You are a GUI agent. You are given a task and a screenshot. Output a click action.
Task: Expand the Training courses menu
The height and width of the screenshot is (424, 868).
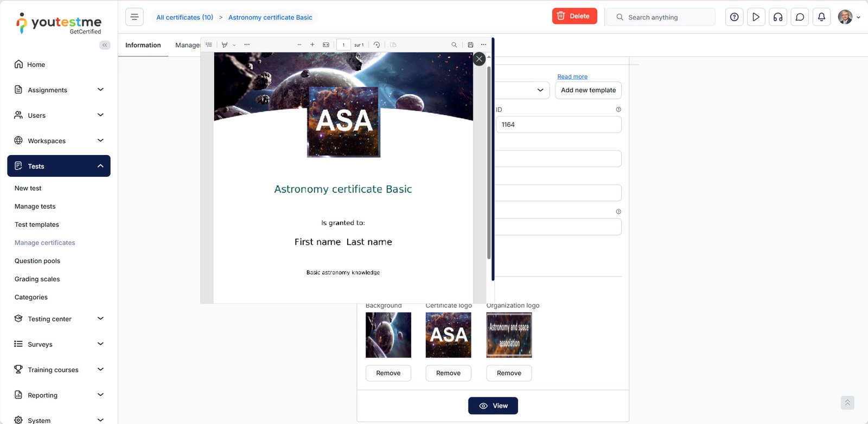pos(59,370)
